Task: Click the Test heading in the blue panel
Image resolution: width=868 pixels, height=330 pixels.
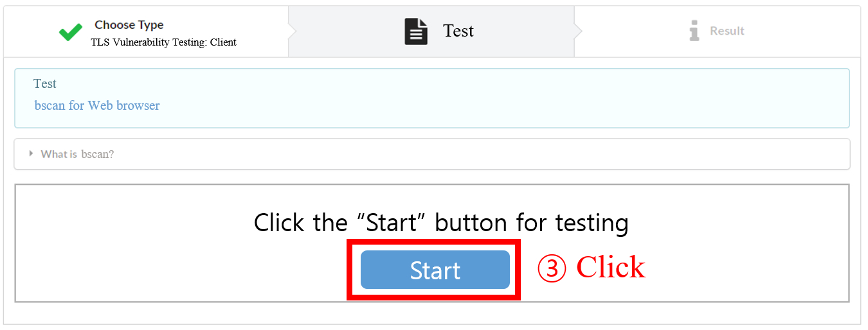Action: tap(45, 83)
